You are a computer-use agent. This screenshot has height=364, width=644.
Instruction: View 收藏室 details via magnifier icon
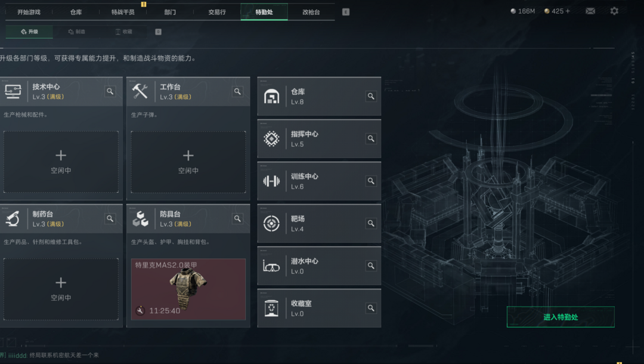click(371, 308)
